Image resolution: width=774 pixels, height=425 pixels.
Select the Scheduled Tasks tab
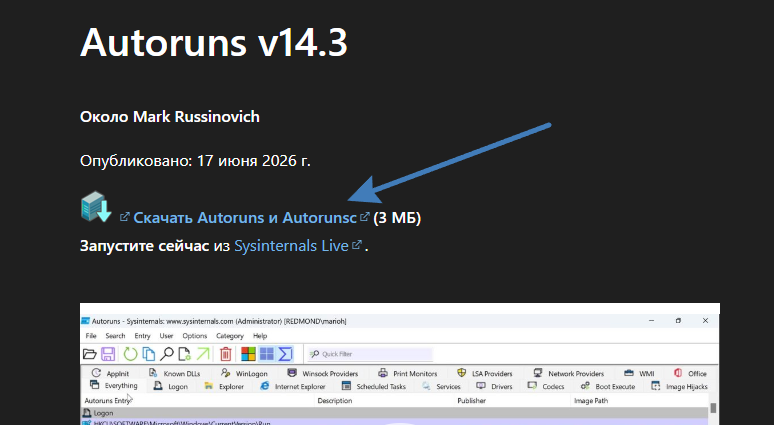pyautogui.click(x=374, y=386)
